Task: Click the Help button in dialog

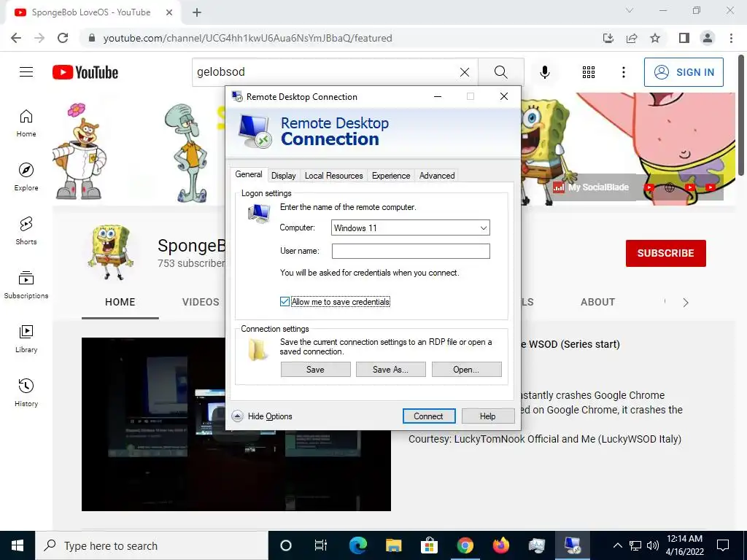Action: [x=488, y=416]
